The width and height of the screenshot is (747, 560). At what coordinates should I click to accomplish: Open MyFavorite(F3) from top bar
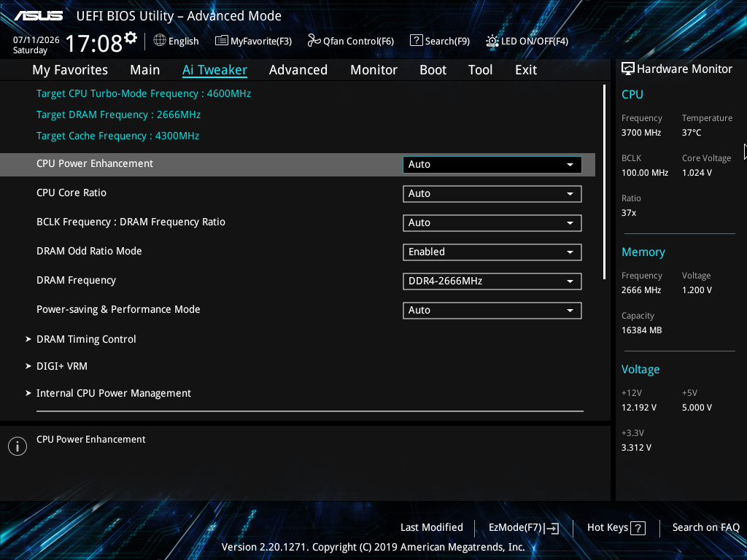[253, 41]
